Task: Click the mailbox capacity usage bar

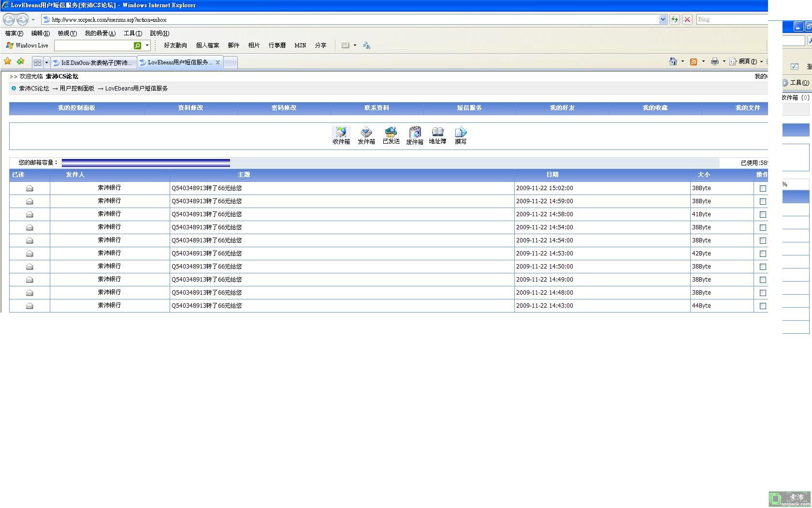Action: click(x=145, y=163)
